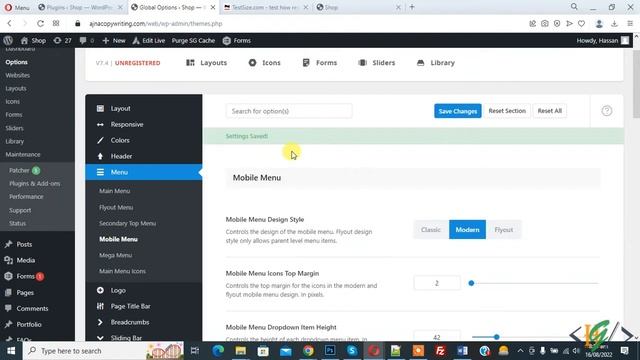The image size is (640, 360).
Task: Select Flyout mobile menu design style
Action: [x=504, y=229]
